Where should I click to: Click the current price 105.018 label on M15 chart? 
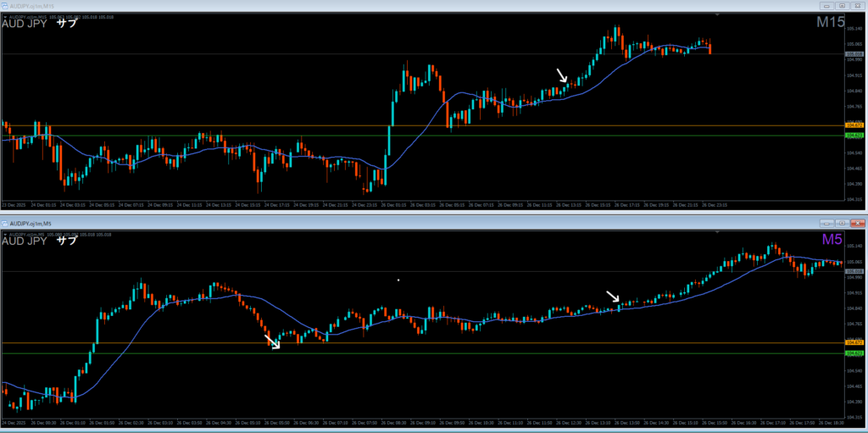click(854, 54)
